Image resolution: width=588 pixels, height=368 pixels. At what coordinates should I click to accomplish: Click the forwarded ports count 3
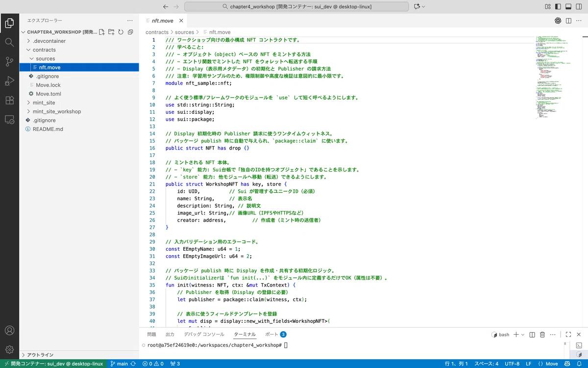click(x=175, y=364)
